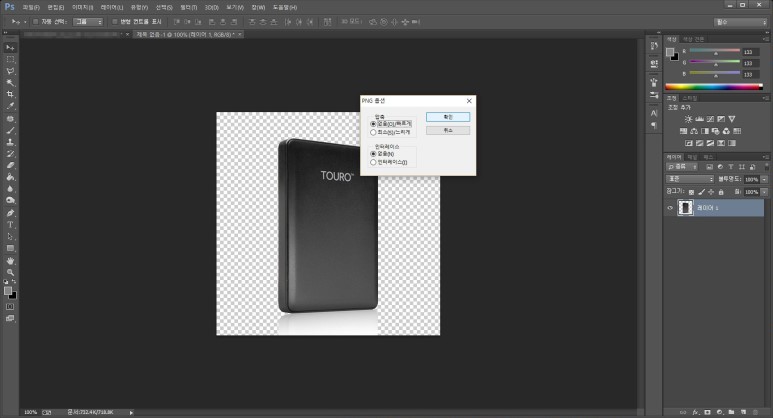Select the Move tool in the toolbox
Screen dimensions: 773x418
[10, 47]
